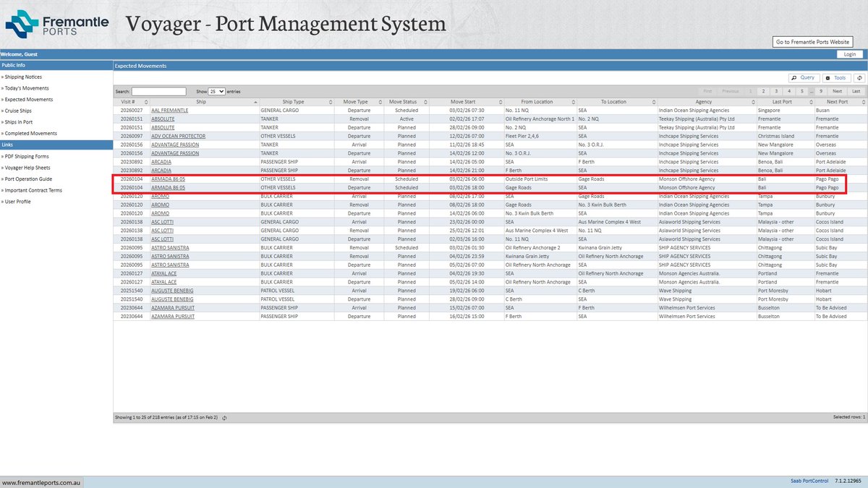Go to results page 4

tap(788, 92)
